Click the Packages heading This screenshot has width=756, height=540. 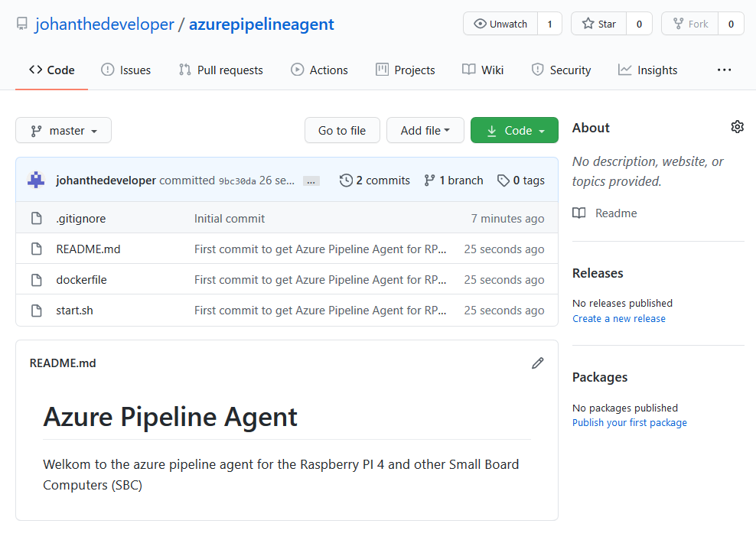(600, 377)
